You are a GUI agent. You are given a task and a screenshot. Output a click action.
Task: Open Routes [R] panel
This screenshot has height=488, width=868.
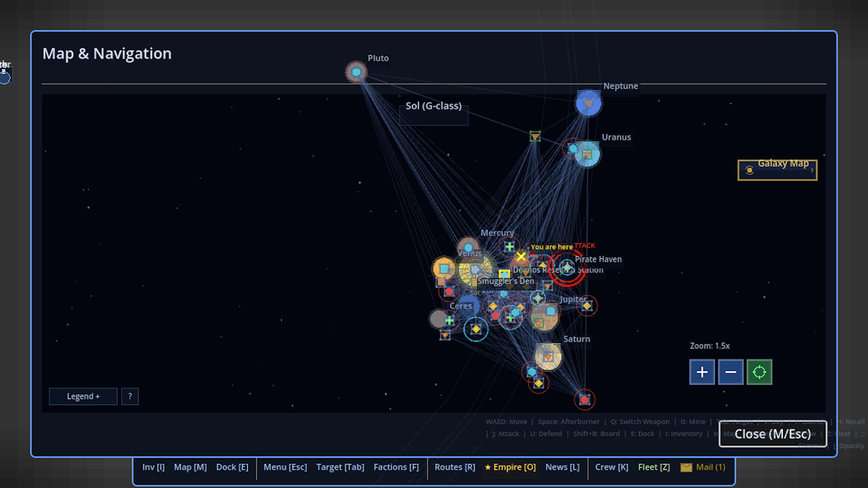tap(455, 467)
